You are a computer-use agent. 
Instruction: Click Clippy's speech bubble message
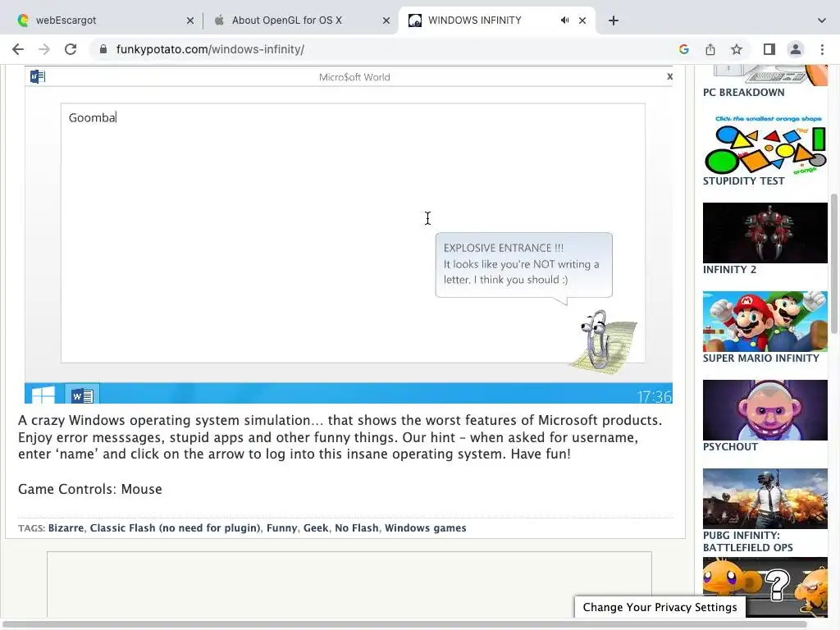pos(523,265)
